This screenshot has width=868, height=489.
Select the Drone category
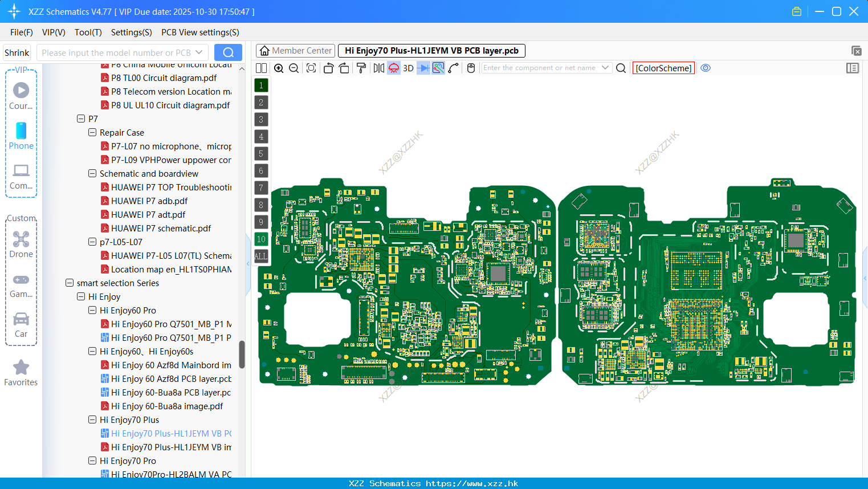21,244
